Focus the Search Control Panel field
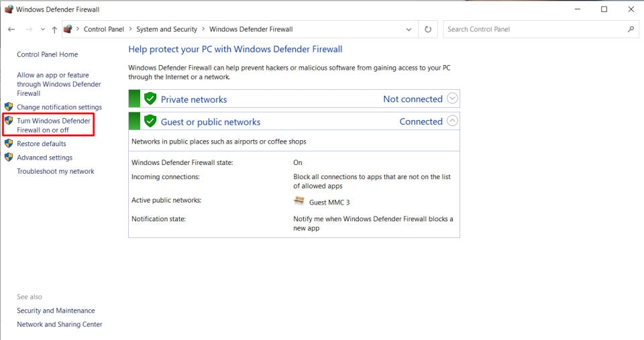Viewport: 644px width, 340px height. [533, 30]
